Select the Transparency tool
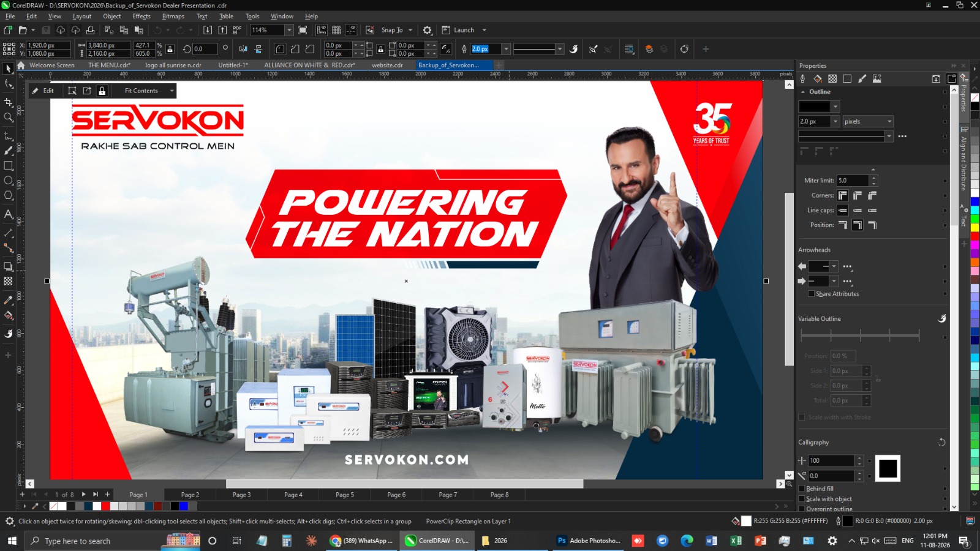Viewport: 980px width, 551px height. pos(9,281)
